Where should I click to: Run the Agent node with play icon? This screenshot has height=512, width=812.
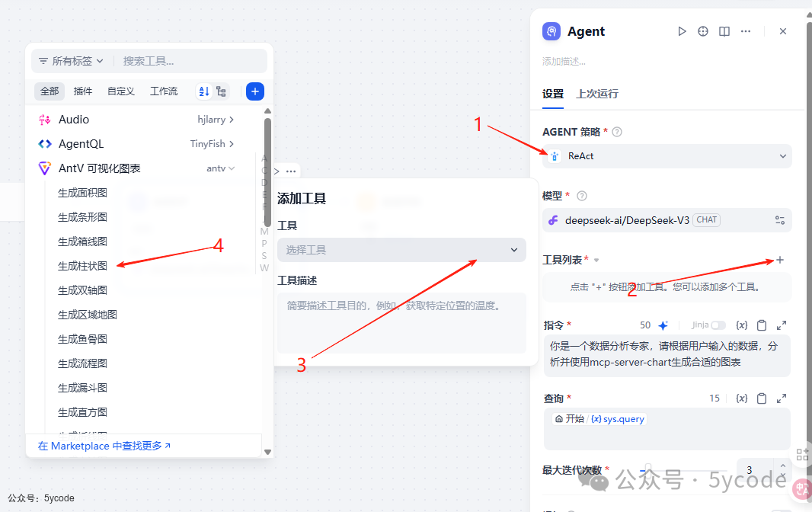pyautogui.click(x=682, y=31)
